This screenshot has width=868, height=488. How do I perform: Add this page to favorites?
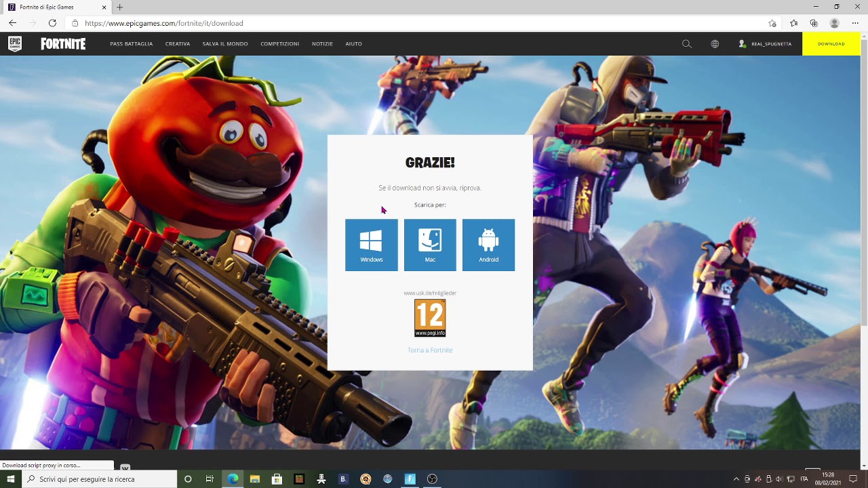(x=772, y=23)
